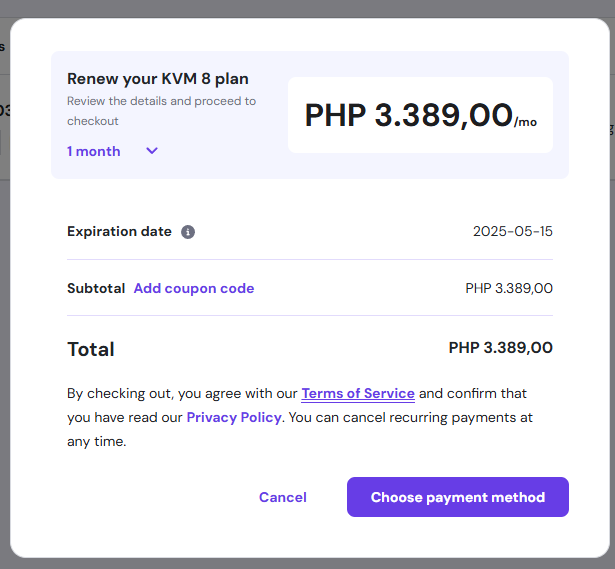Select the "Renew your KVM 8 plan" heading
Screen dimensions: 615x569
[158, 79]
